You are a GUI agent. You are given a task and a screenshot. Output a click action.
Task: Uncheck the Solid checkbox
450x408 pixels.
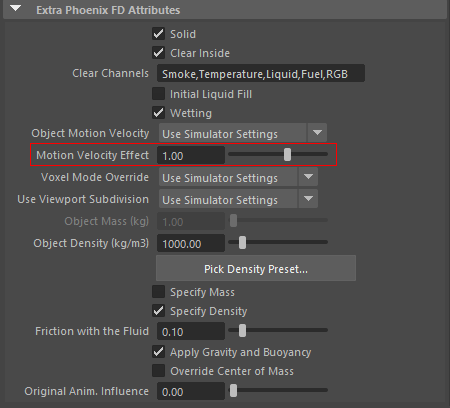(159, 34)
